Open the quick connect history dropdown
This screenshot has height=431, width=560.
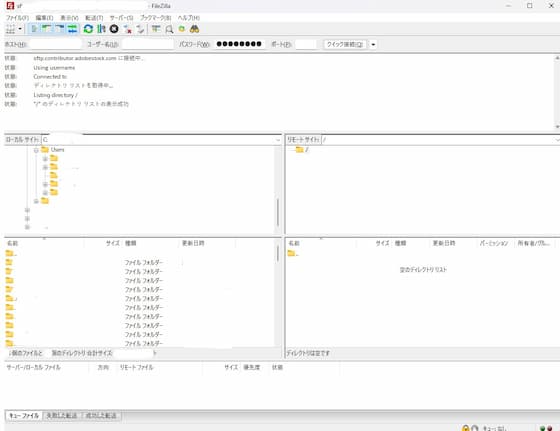click(373, 44)
